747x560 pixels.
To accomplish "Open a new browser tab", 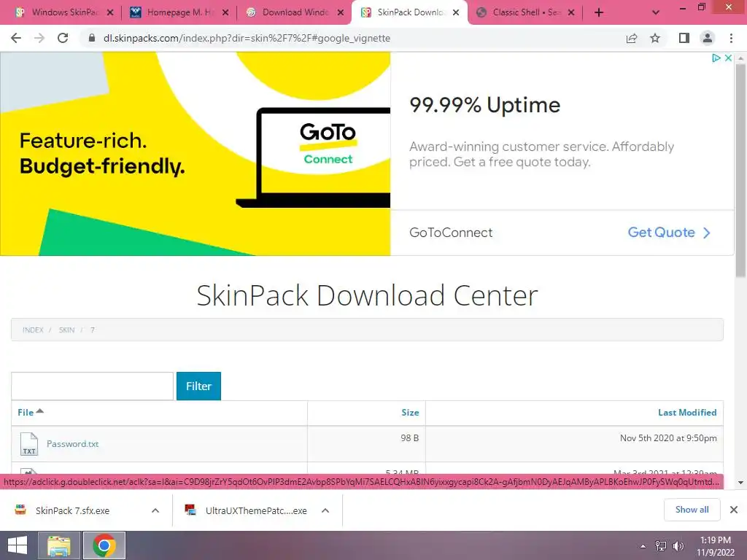I will pos(599,12).
